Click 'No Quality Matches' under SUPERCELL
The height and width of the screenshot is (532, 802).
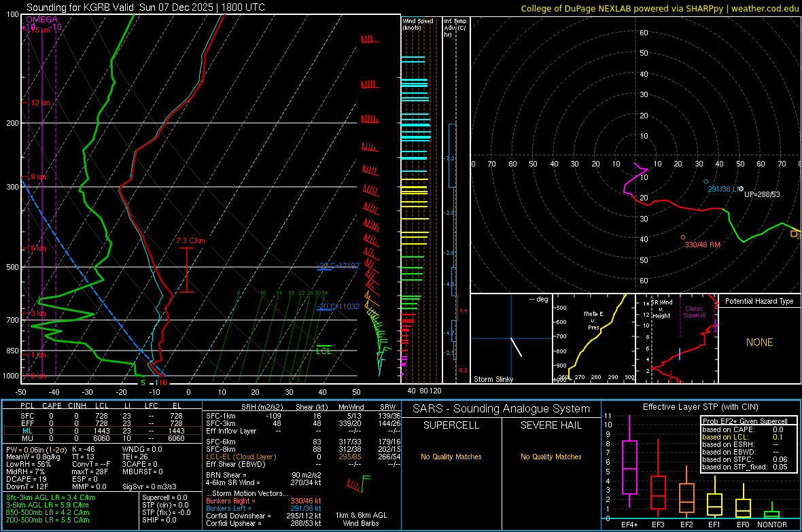(451, 457)
